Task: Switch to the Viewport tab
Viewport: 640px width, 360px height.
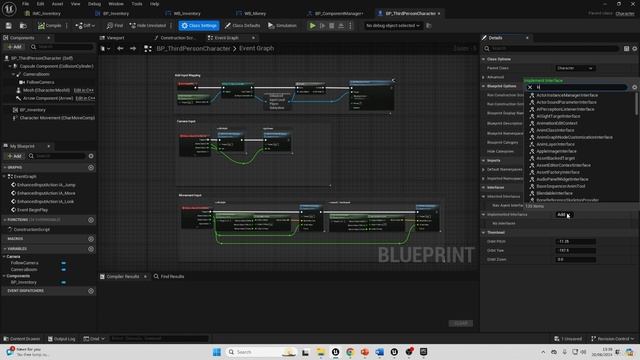Action: click(x=115, y=38)
